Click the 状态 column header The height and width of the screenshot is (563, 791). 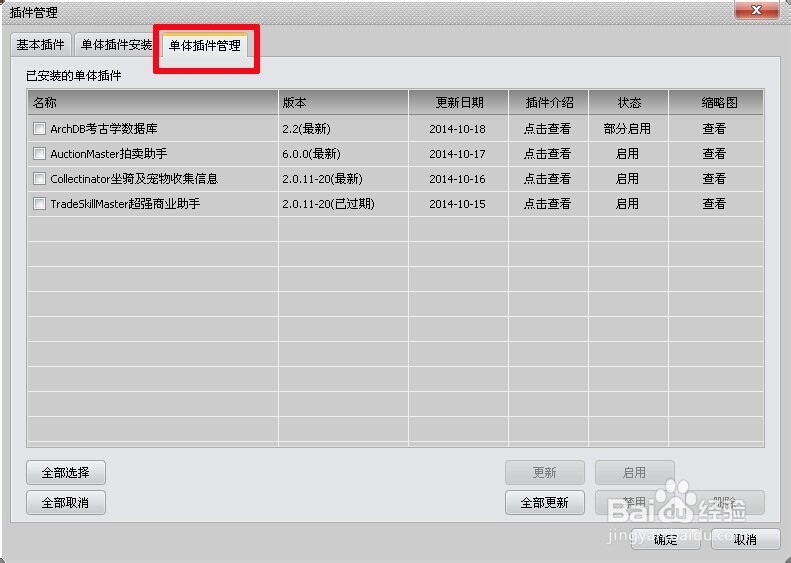coord(629,102)
